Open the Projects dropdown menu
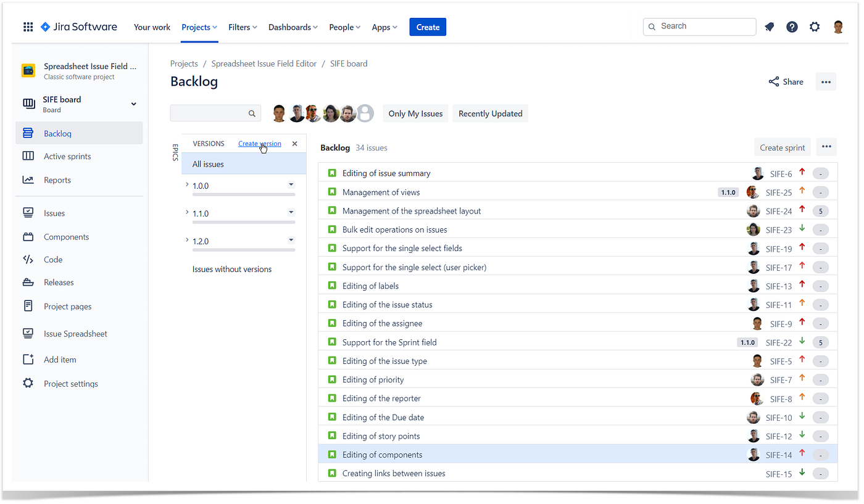864x504 pixels. [x=199, y=27]
